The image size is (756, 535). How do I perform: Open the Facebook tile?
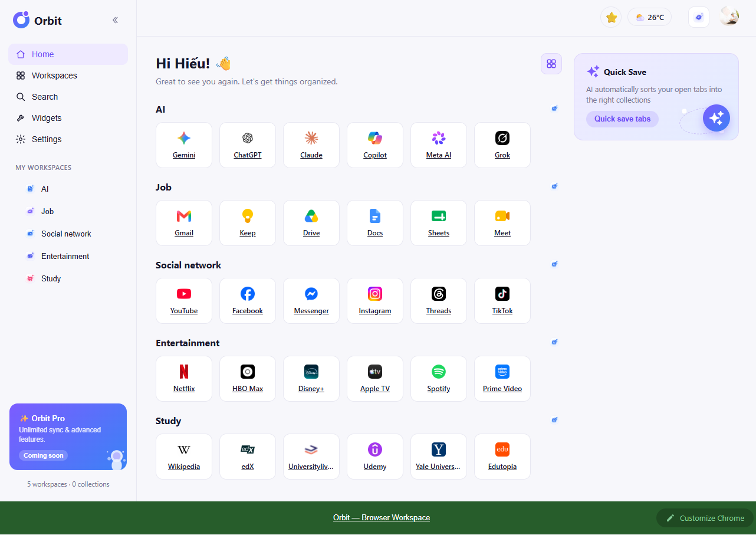(x=248, y=301)
